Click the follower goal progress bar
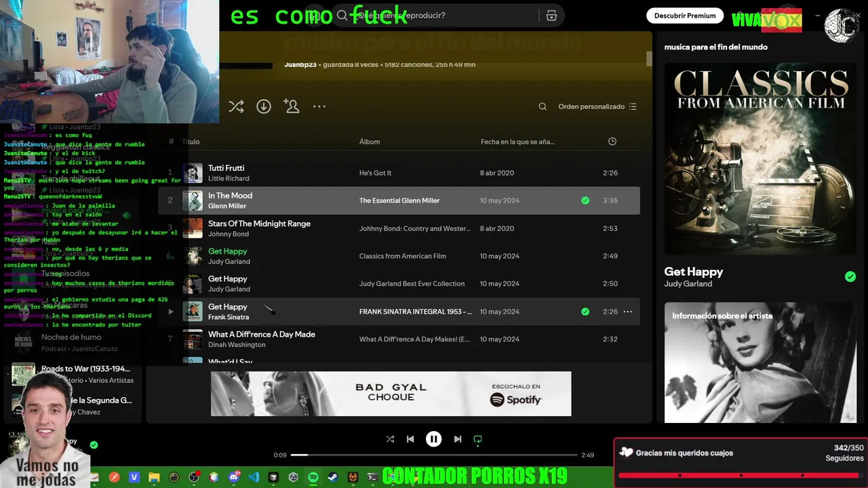Viewport: 868px width, 488px height. [x=740, y=475]
